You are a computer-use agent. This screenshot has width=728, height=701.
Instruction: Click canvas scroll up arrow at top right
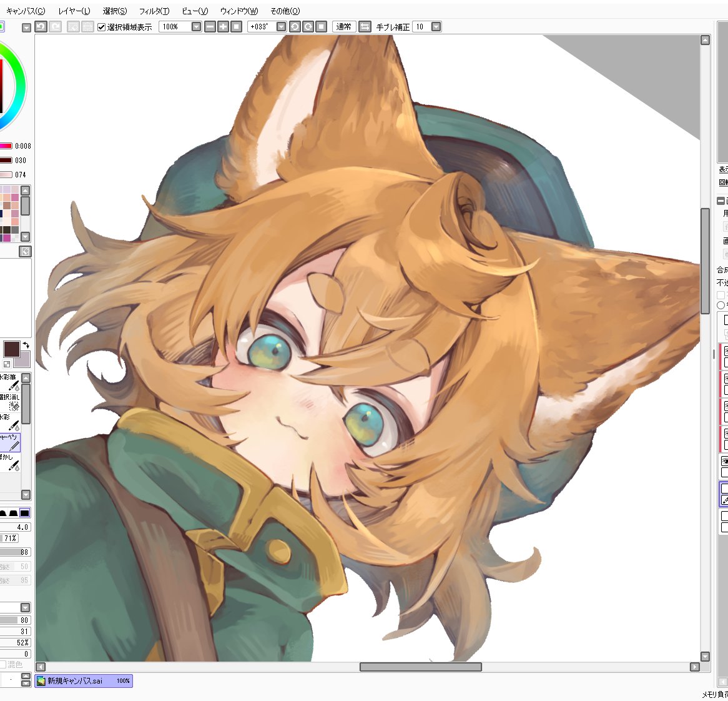705,40
